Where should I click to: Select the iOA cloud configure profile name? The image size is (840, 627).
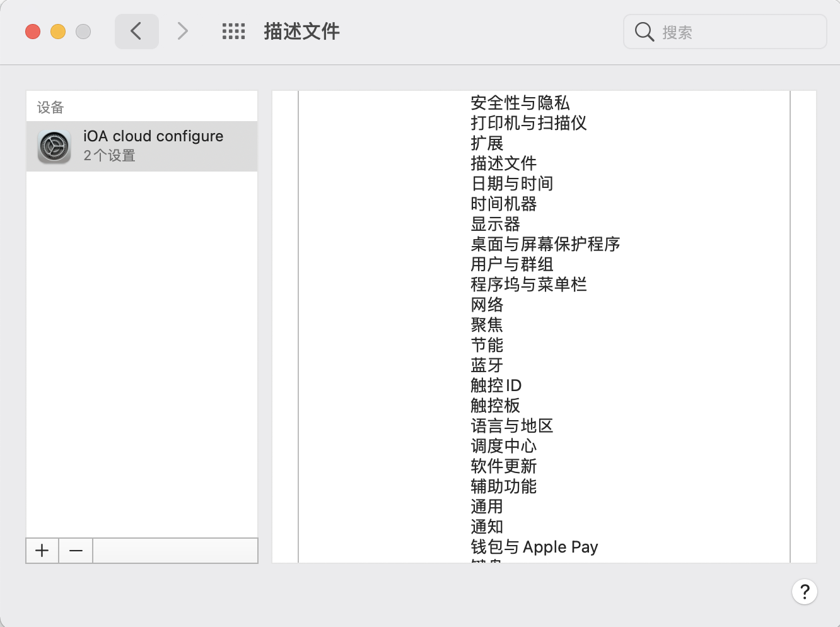[x=153, y=136]
